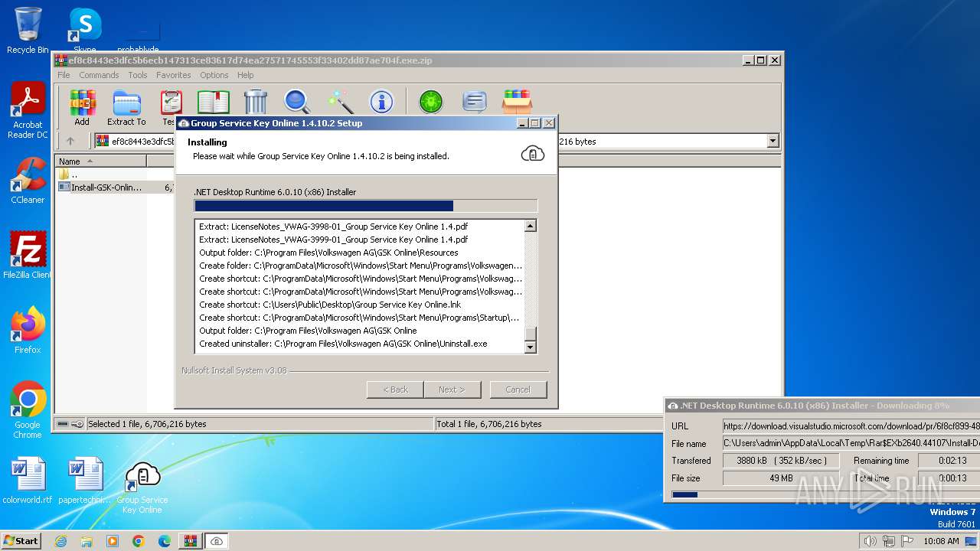Open the Recycle Bin desktop icon
Screen dimensions: 980x551
click(x=28, y=31)
